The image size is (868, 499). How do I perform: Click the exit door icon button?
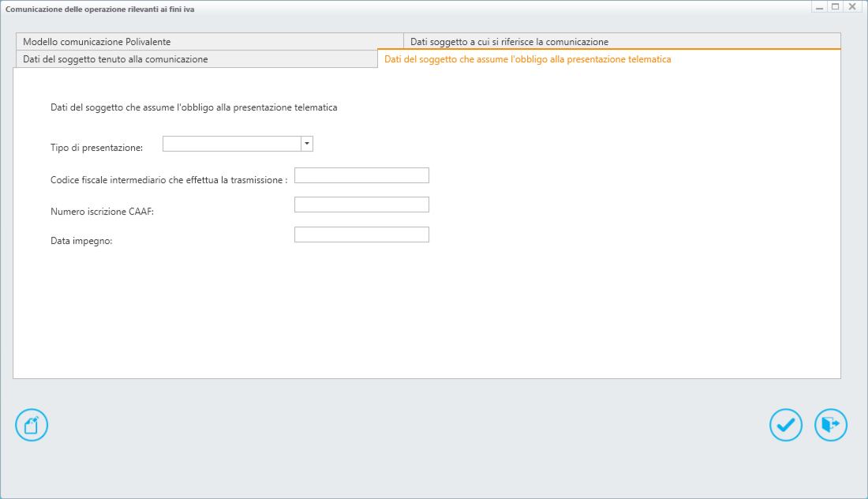[830, 425]
